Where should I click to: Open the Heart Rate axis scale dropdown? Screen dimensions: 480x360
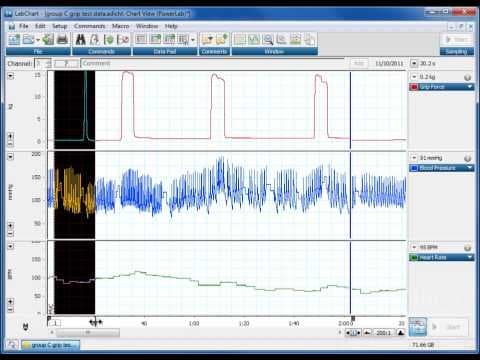pyautogui.click(x=10, y=246)
